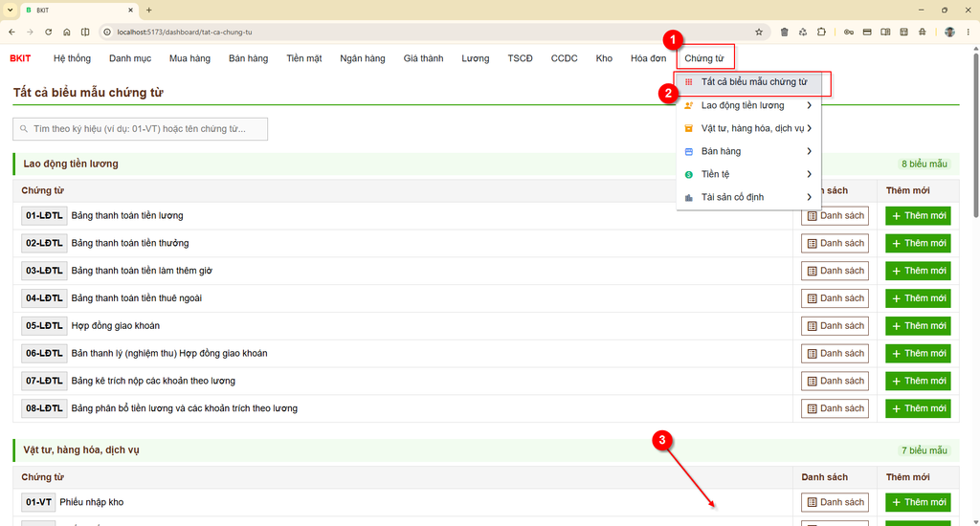
Task: Click the BKIT logo
Action: point(20,58)
